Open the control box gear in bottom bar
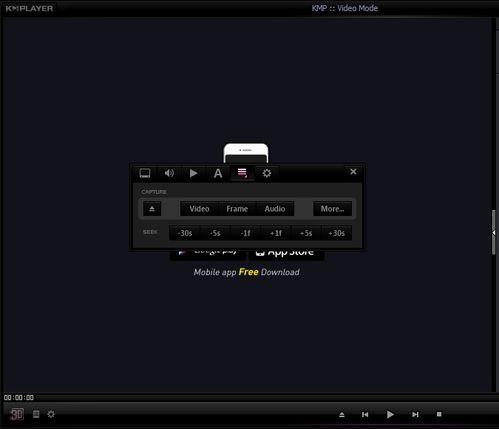Screen dimensions: 499x429 [51, 414]
